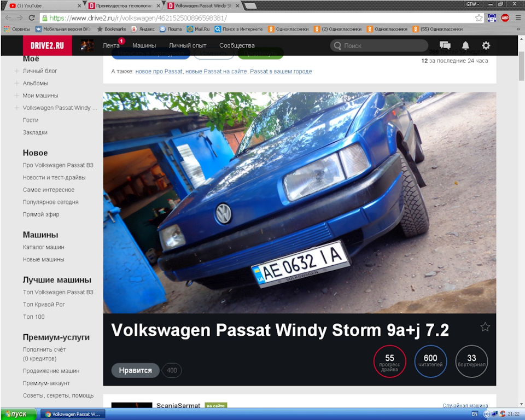Viewport: 525px width, 420px height.
Task: Click the page vertical scrollbar thumb
Action: pyautogui.click(x=521, y=66)
